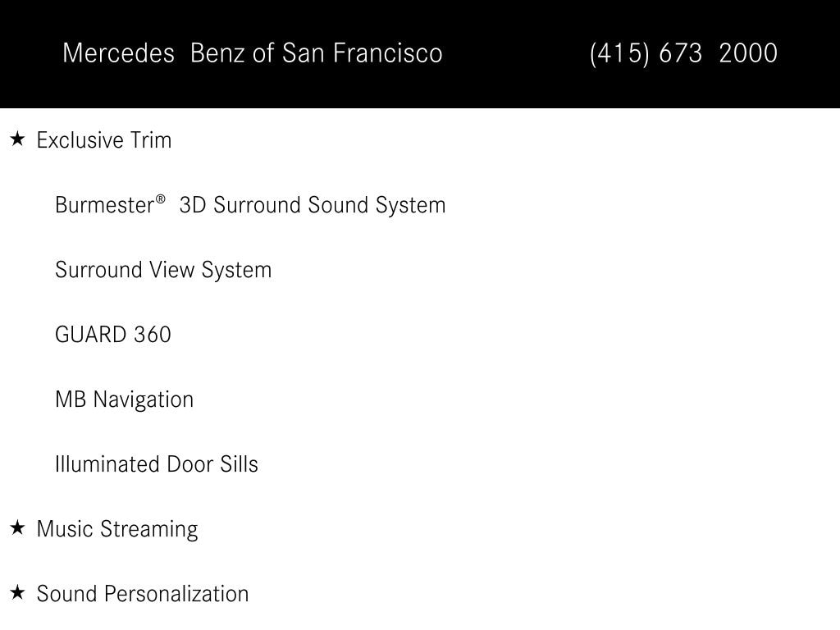
Task: Open the Sound Personalization feature
Action: (x=143, y=594)
